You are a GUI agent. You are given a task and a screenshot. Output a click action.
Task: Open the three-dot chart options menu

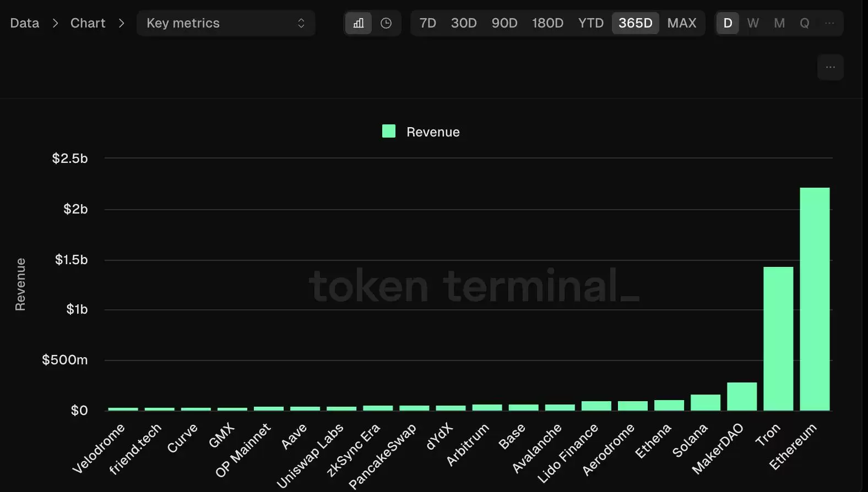[x=830, y=67]
